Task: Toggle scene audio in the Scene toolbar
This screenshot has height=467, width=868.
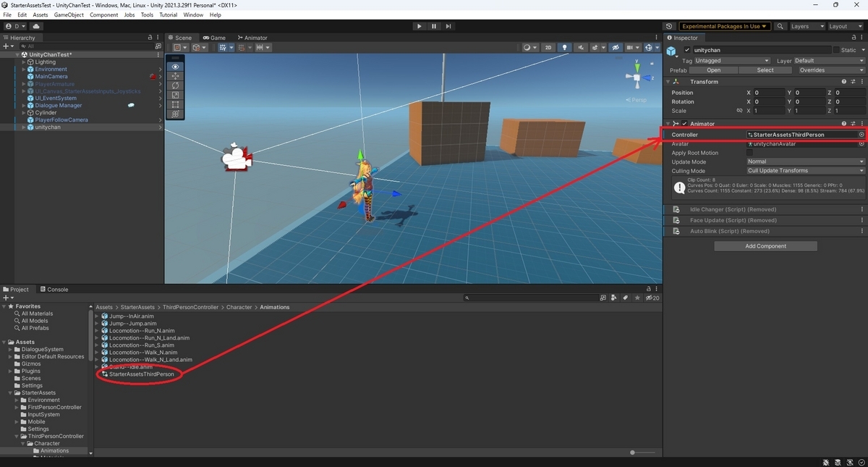Action: (581, 48)
